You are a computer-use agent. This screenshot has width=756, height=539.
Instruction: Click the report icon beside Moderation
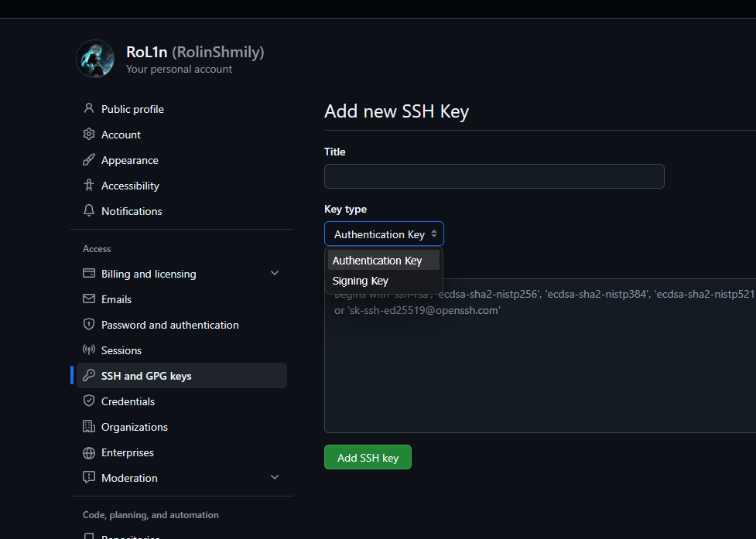89,477
